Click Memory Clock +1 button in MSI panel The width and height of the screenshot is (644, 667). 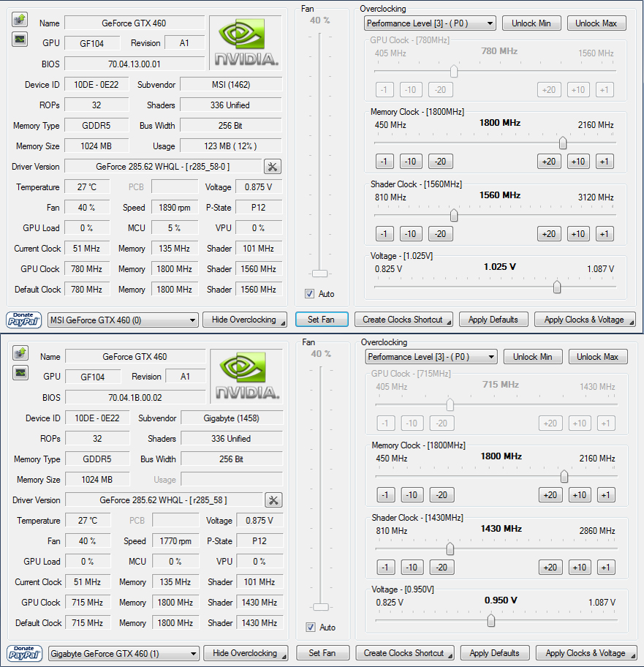pyautogui.click(x=604, y=162)
